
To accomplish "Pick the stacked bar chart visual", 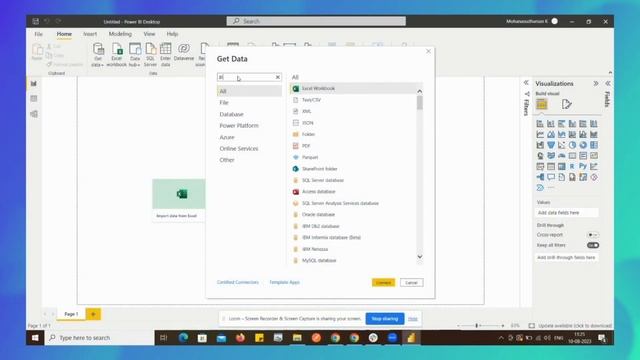I will (540, 124).
